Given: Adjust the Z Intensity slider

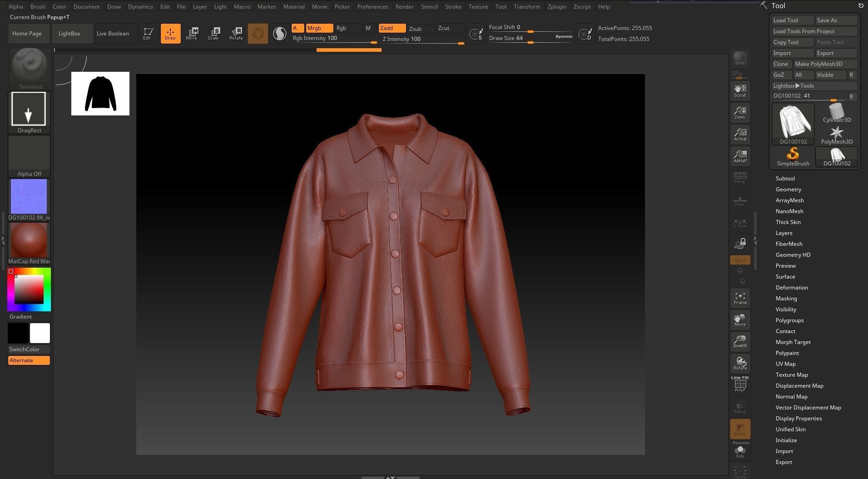Looking at the screenshot, I should click(422, 40).
